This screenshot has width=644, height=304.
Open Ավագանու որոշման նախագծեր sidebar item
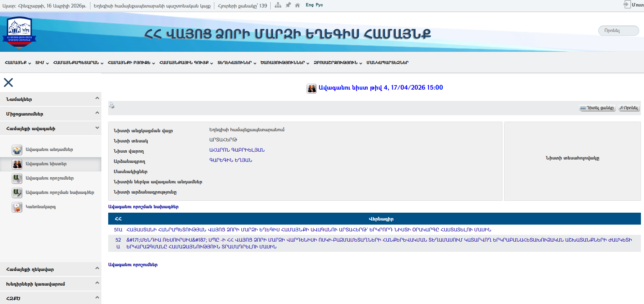(60, 193)
